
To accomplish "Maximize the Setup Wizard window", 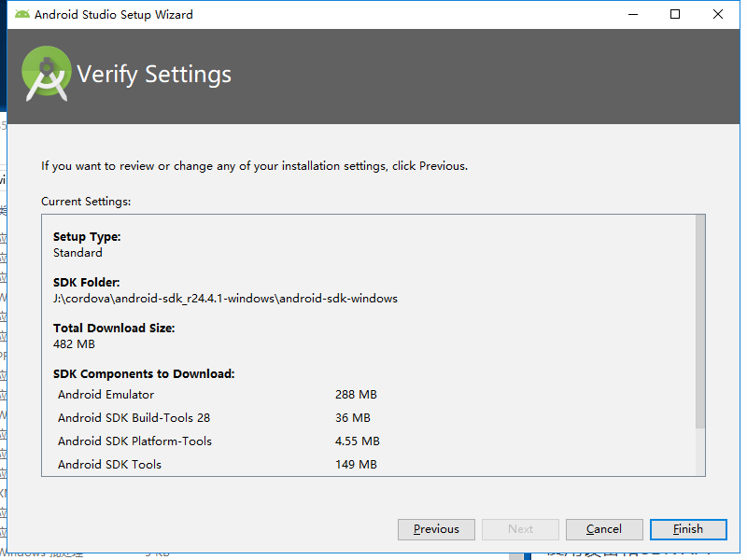I will point(675,14).
